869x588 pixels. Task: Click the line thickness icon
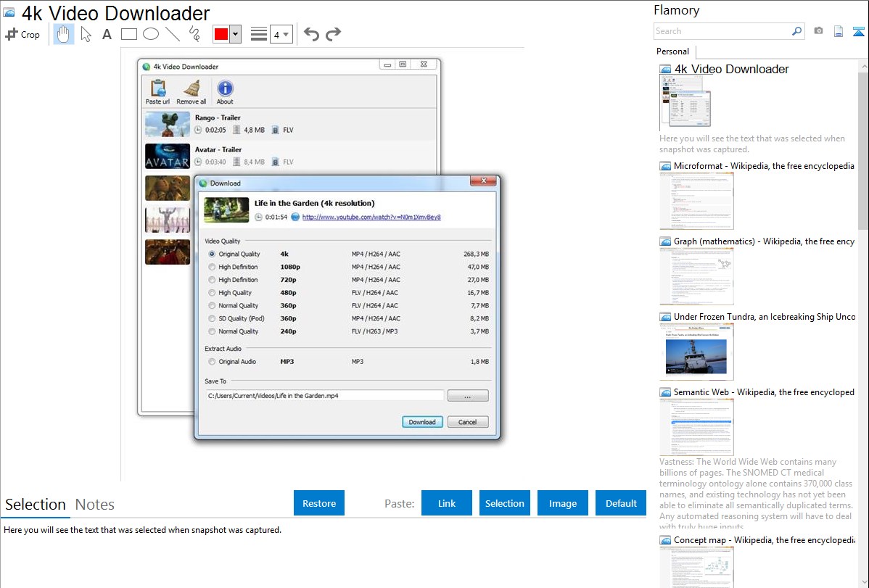click(259, 34)
